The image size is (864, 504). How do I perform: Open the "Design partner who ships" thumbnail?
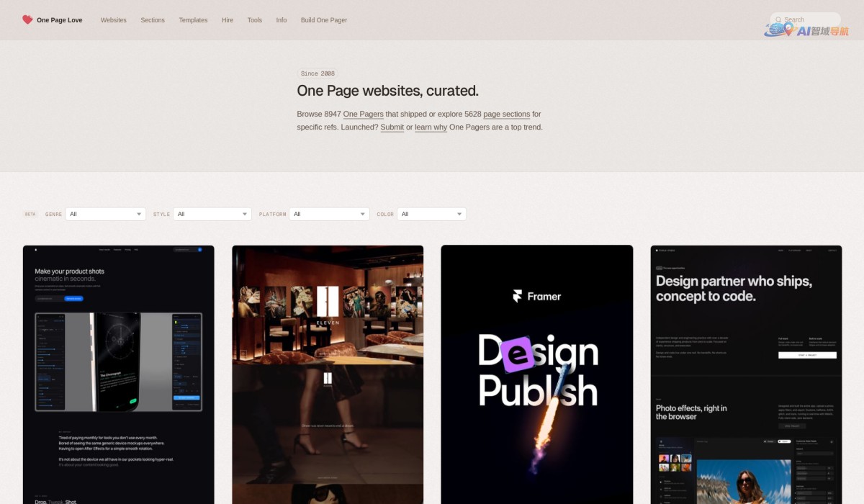coord(746,374)
